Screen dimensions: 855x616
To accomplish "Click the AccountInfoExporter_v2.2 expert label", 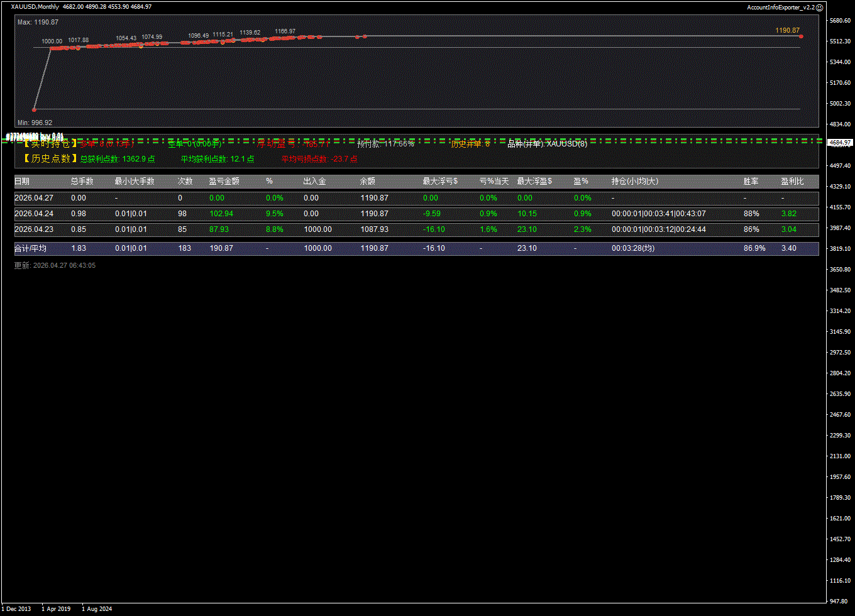I will pos(780,7).
